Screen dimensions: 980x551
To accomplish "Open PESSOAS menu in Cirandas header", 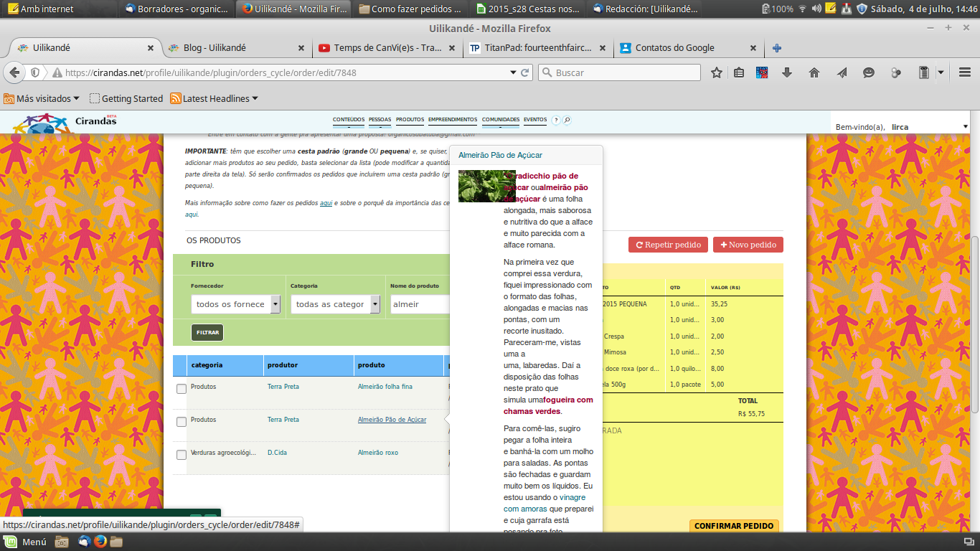I will [x=380, y=120].
